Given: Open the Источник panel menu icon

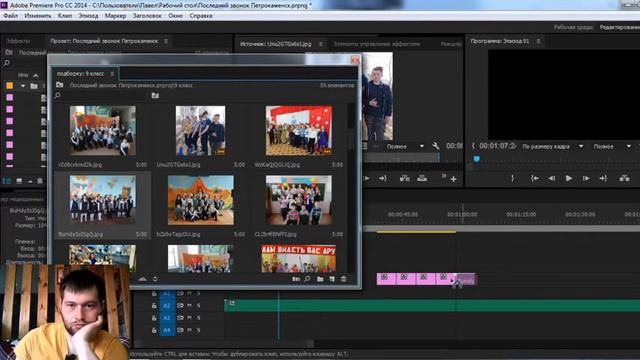Looking at the screenshot, I should (321, 44).
